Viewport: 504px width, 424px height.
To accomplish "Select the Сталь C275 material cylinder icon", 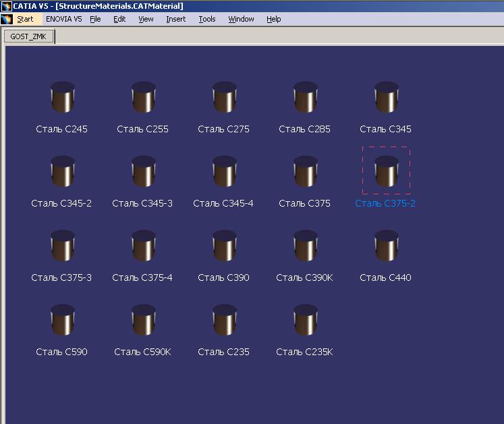I will [x=225, y=97].
